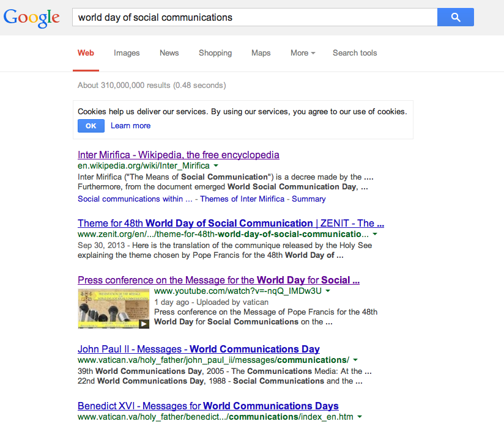The image size is (504, 424).
Task: Follow the Learn more cookies link
Action: coord(130,126)
